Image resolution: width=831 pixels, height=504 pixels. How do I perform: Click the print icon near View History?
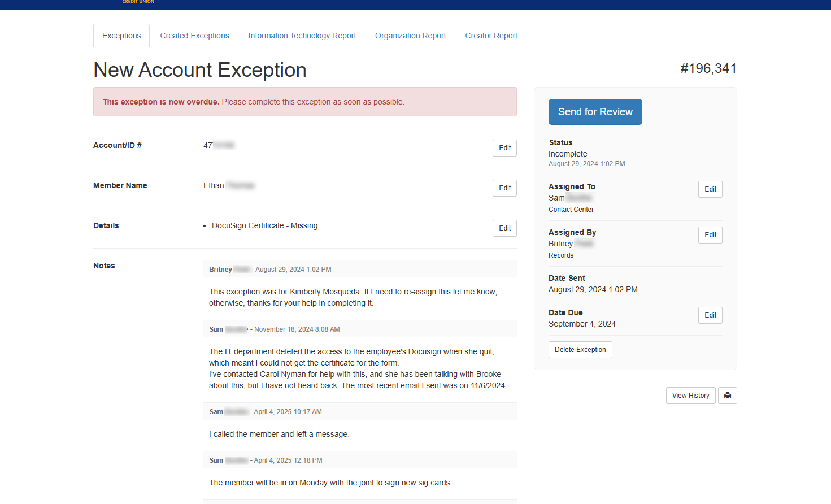(x=727, y=395)
